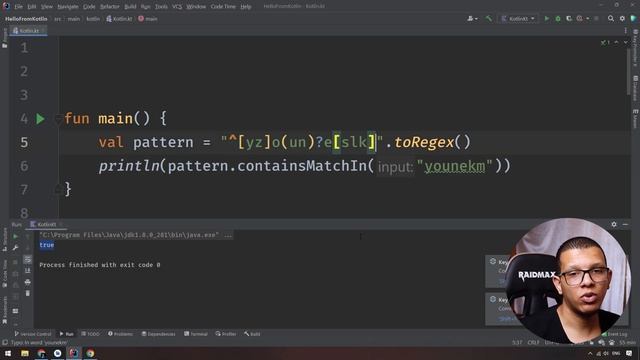Expand the dropdown arrow next to the Profiler icon
Image resolution: width=640 pixels, height=360 pixels.
tap(588, 18)
